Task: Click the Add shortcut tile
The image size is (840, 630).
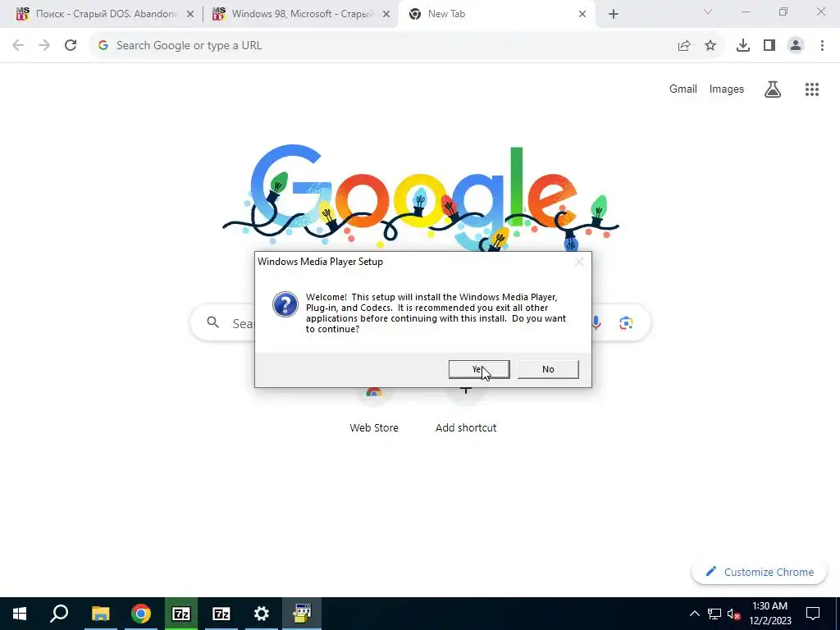Action: click(466, 412)
